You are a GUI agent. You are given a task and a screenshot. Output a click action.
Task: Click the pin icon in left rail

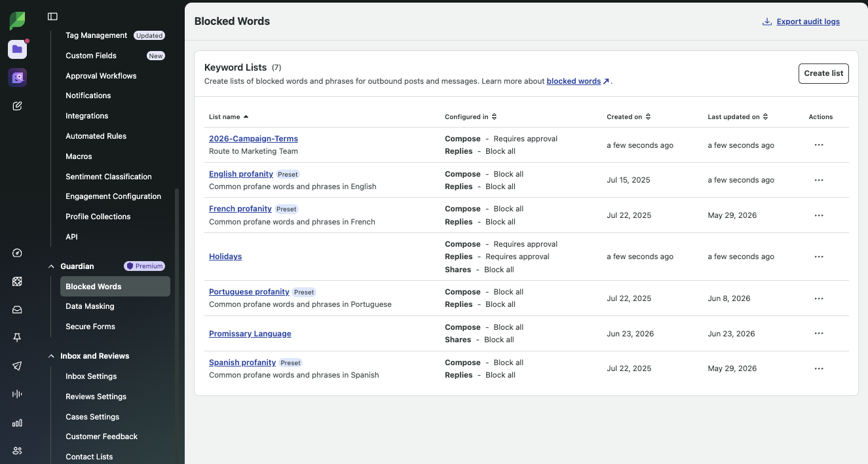click(x=17, y=338)
